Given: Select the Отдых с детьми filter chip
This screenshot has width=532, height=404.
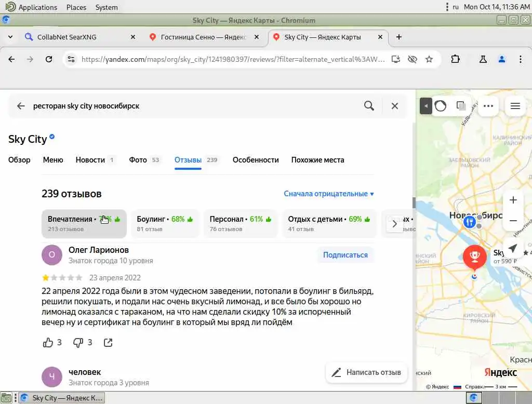Looking at the screenshot, I should tap(329, 223).
